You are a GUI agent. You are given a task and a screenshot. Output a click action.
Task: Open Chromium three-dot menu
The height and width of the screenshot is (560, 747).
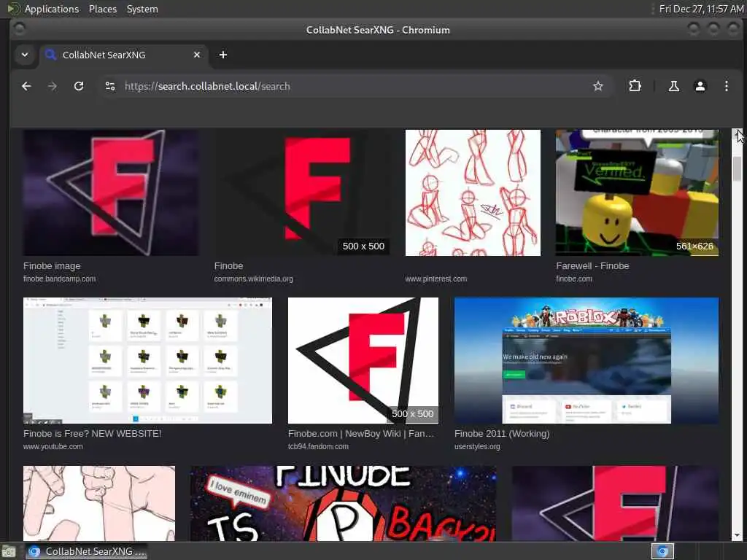point(726,86)
